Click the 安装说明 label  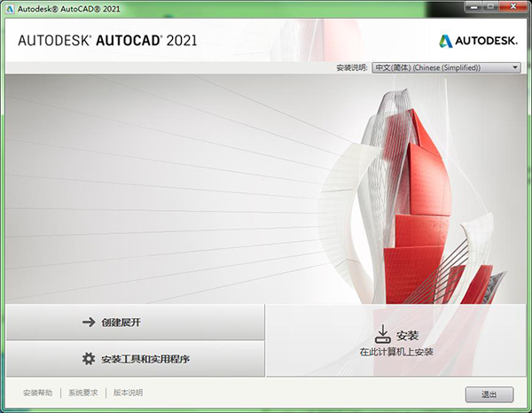tap(351, 67)
